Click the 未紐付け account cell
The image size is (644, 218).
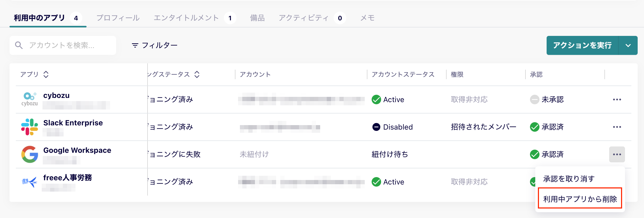pos(254,154)
